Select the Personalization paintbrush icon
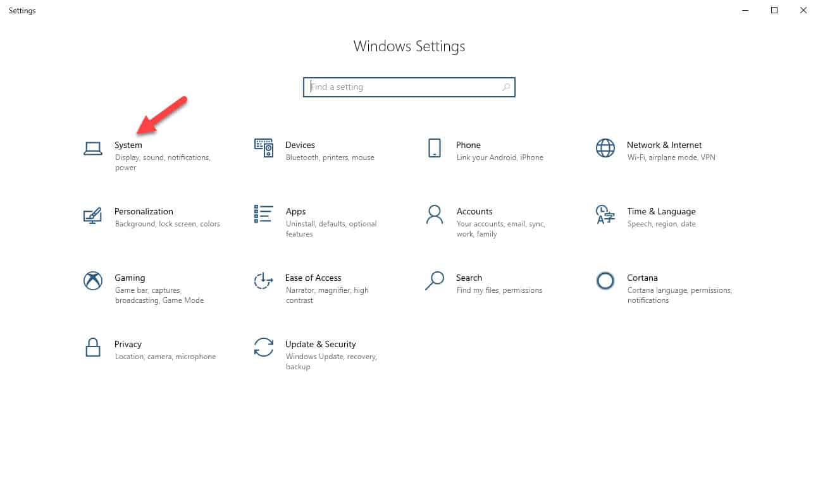This screenshot has width=818, height=504. pos(93,215)
